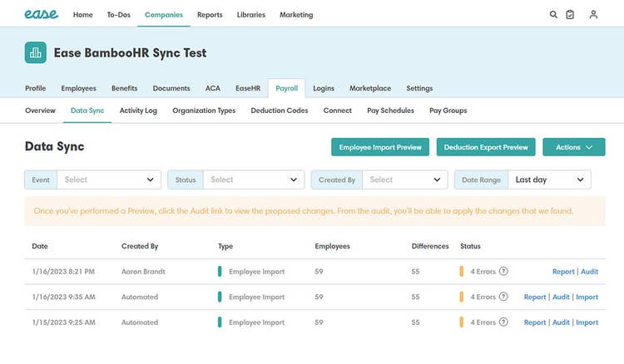624x364 pixels.
Task: Switch to the Marketplace tab
Action: (x=370, y=88)
